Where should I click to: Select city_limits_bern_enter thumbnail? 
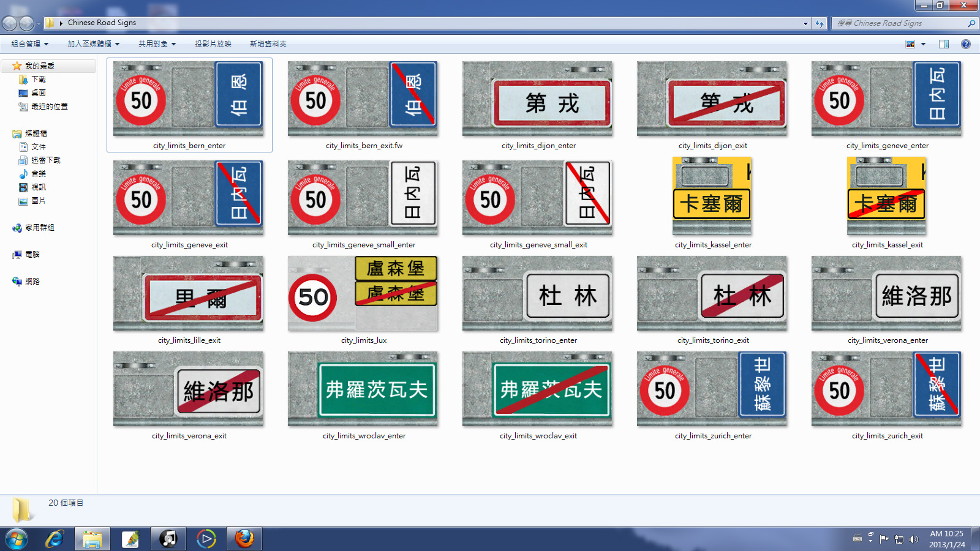(189, 99)
